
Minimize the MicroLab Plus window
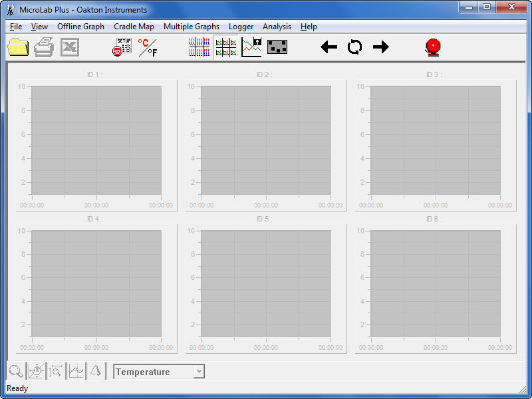coord(469,7)
